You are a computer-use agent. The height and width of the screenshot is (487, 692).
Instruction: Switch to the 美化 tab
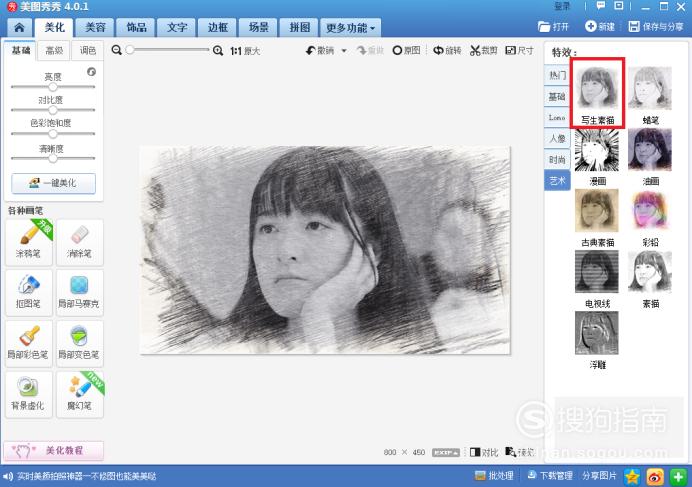(x=54, y=27)
